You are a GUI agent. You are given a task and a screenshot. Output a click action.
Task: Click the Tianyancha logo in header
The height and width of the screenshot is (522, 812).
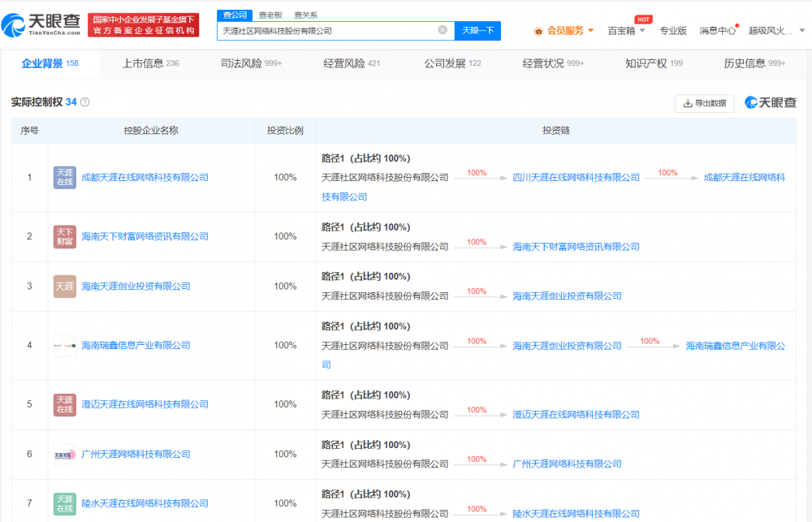point(41,25)
